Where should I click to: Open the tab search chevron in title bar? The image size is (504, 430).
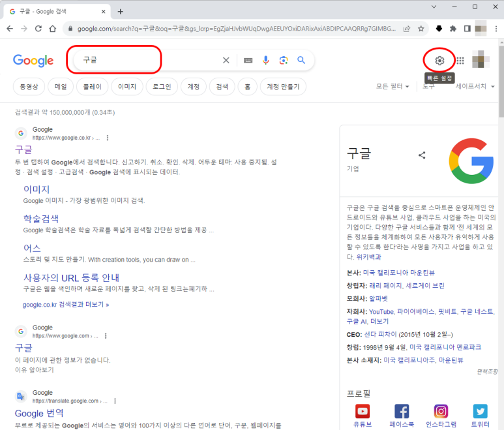pyautogui.click(x=434, y=7)
